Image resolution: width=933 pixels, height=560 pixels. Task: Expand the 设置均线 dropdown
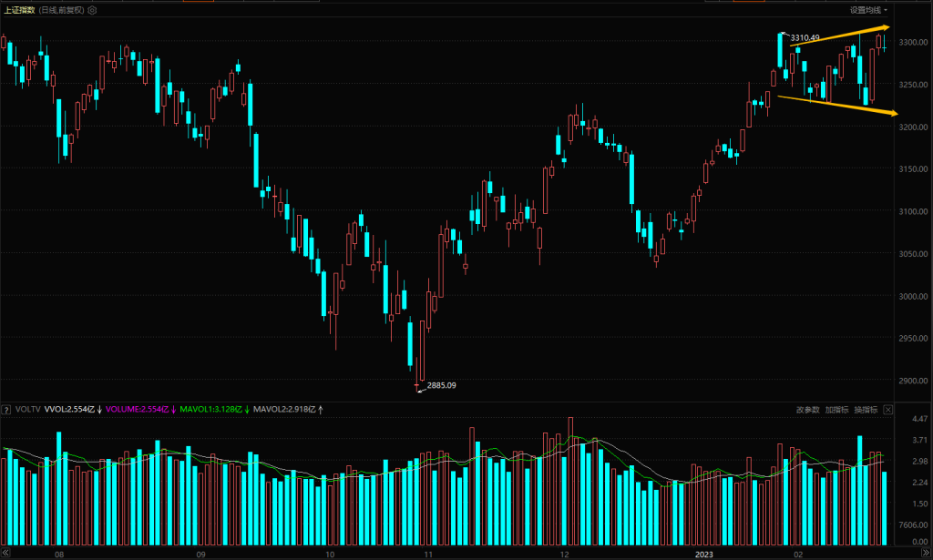point(868,10)
